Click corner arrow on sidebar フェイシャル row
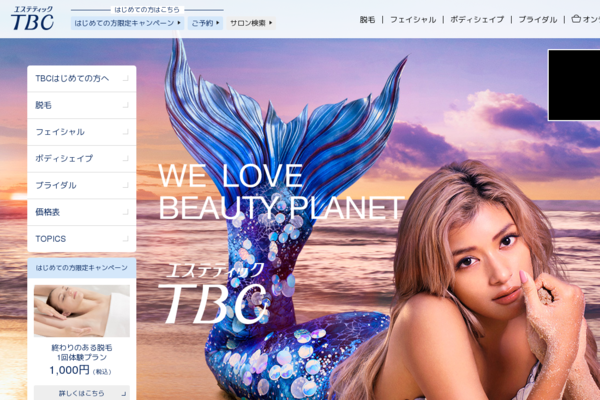This screenshot has height=400, width=600. (x=126, y=132)
